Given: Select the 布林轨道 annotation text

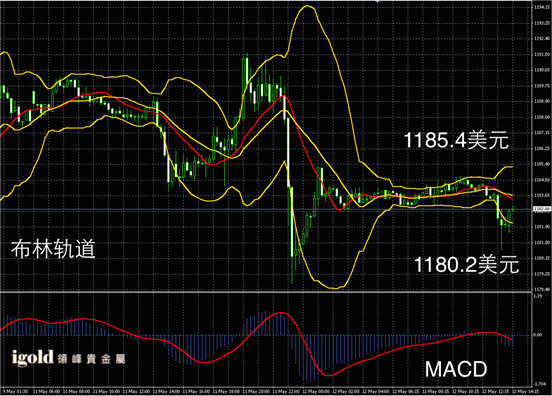Looking at the screenshot, I should coord(53,249).
